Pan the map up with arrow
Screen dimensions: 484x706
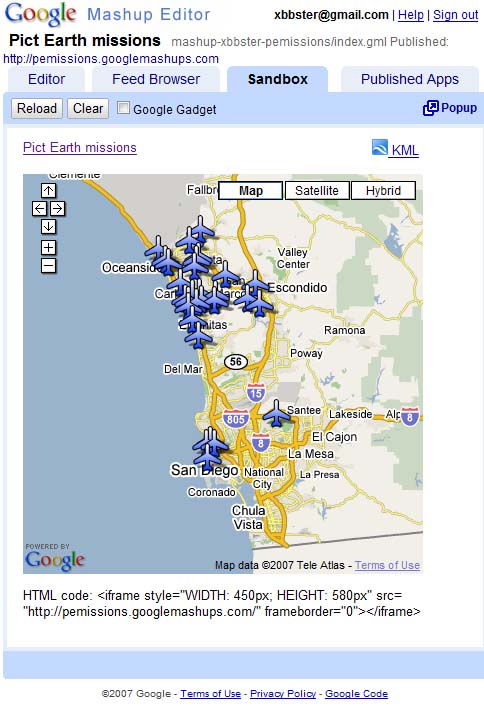click(x=49, y=190)
